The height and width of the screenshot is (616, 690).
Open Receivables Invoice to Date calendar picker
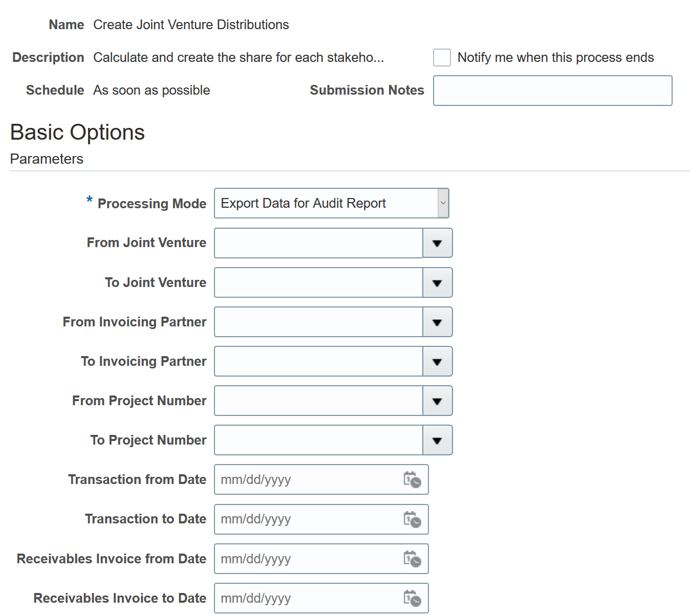point(412,598)
